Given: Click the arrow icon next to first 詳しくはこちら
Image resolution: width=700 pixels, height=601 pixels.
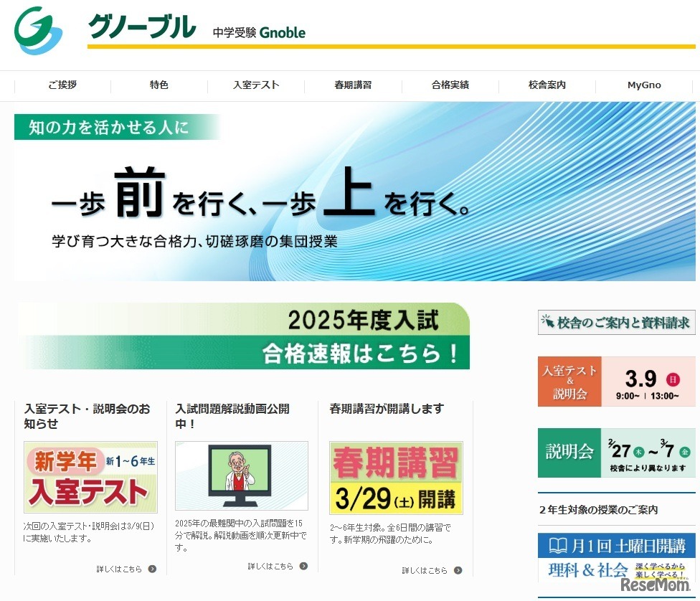Looking at the screenshot, I should [151, 567].
